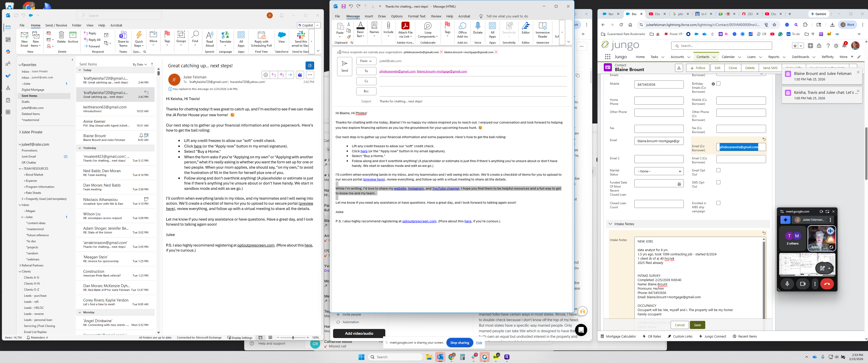Enable the Email Opt Out checkbox
This screenshot has width=868, height=363.
point(719,170)
